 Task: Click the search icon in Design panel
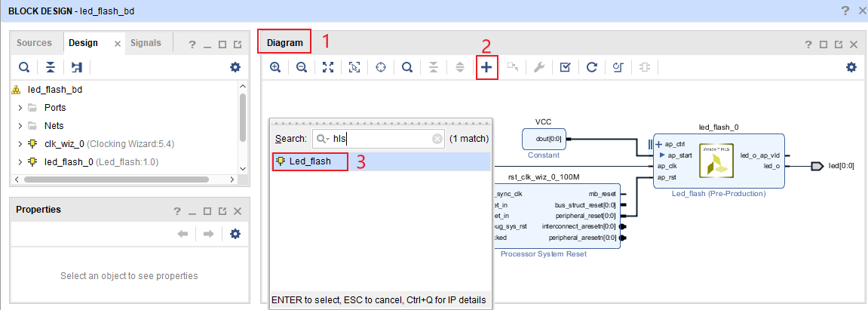(24, 67)
